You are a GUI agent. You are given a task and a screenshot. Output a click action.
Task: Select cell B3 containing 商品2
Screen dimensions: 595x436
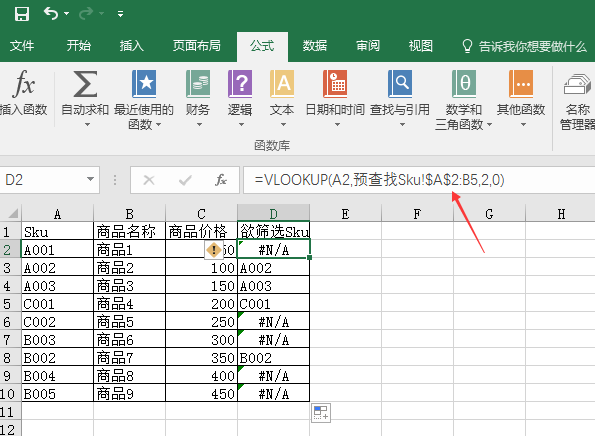(x=129, y=268)
